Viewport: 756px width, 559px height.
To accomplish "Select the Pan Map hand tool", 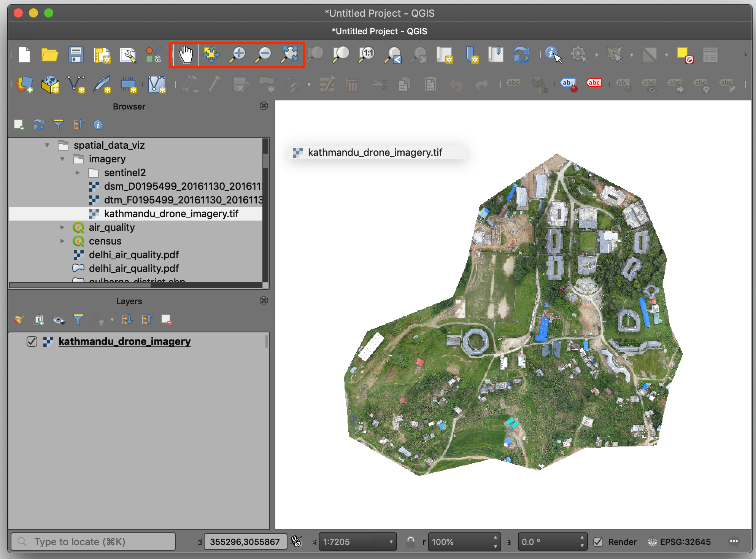I will [x=186, y=55].
